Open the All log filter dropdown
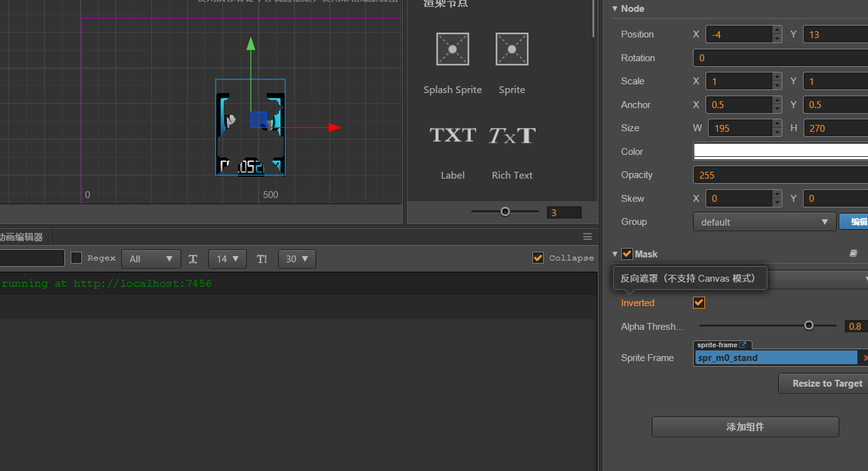868x471 pixels. 151,259
